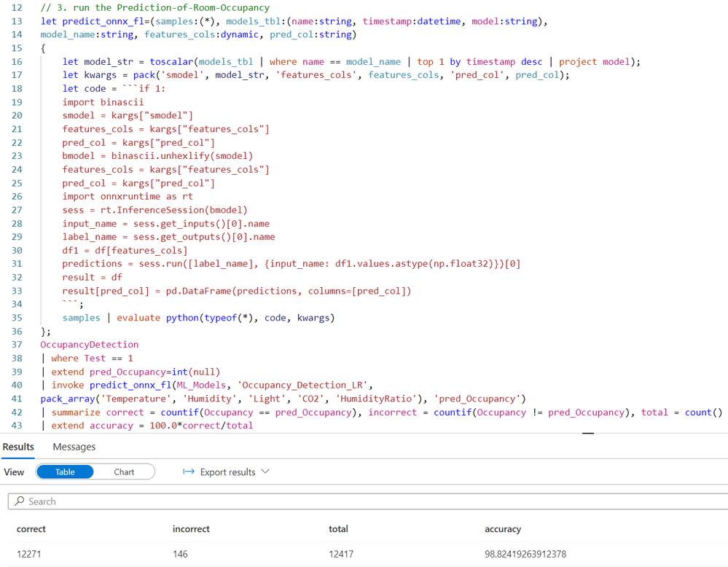Switch to the Chart view

point(124,472)
